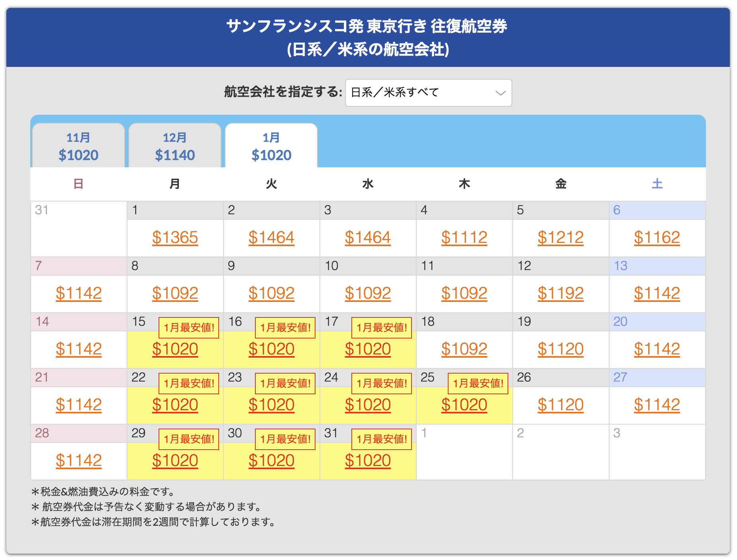Click the $1020 price on January 25
This screenshot has width=737, height=560.
pyautogui.click(x=464, y=405)
